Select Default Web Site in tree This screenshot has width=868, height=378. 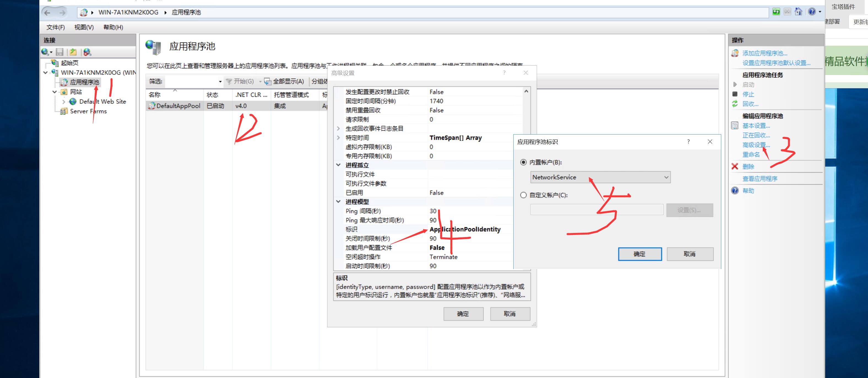tap(102, 101)
